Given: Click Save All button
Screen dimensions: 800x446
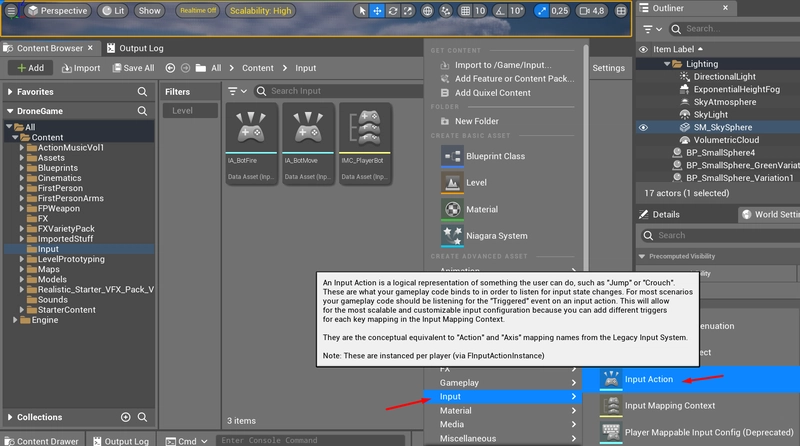Looking at the screenshot, I should [x=133, y=68].
